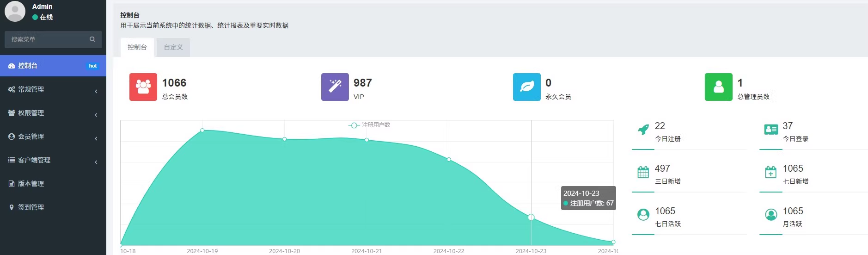
Task: Click the ID card icon for today's logins
Action: [x=770, y=130]
